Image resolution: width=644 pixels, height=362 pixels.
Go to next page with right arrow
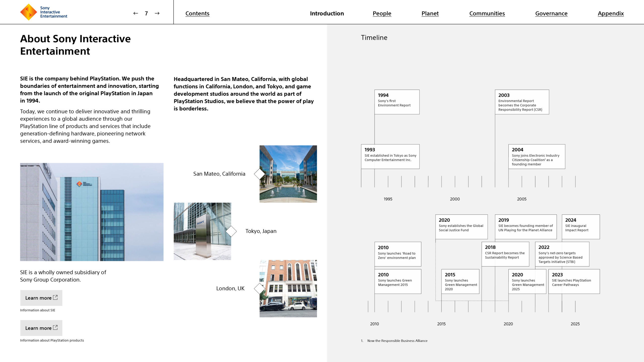click(x=157, y=13)
